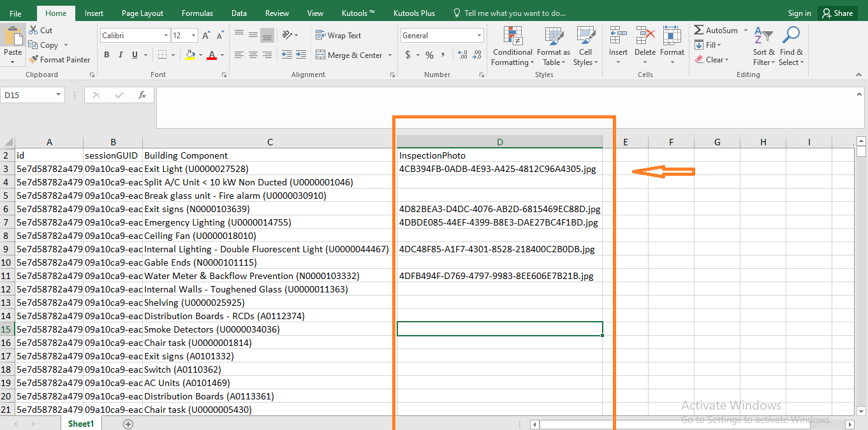The image size is (868, 430).
Task: Click the Percent Style icon
Action: pyautogui.click(x=429, y=55)
